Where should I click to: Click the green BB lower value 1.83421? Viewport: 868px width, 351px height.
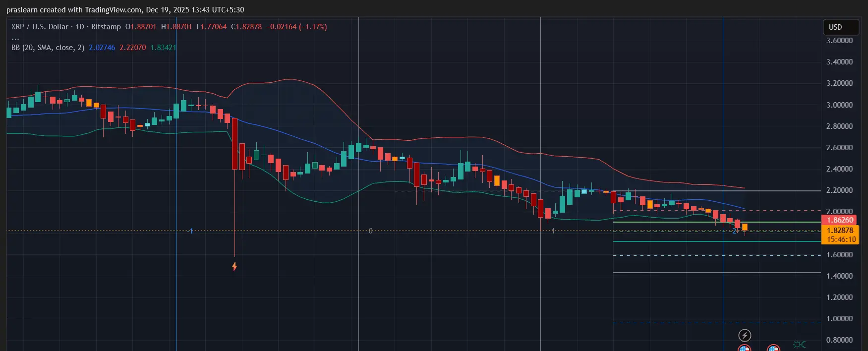tap(163, 48)
